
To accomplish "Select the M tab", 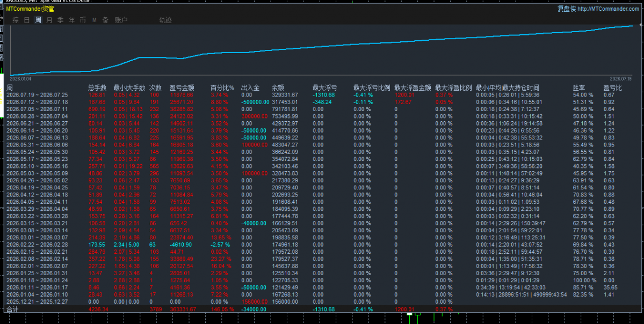I will point(94,20).
